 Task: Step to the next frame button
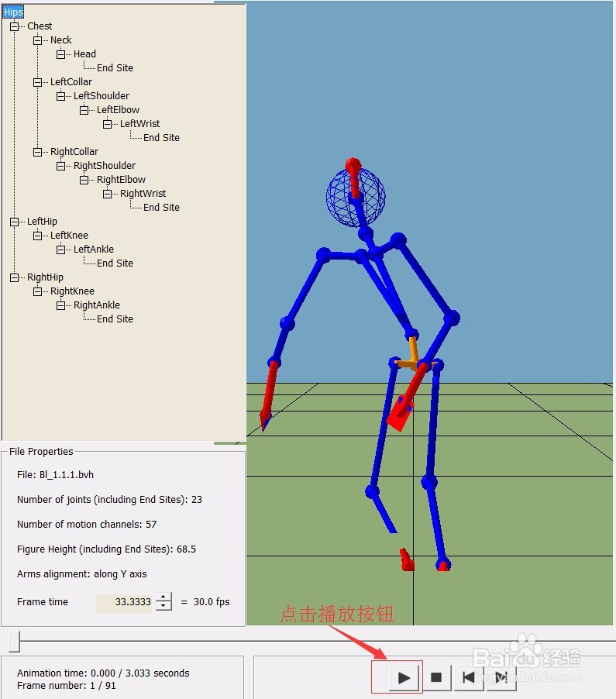coord(501,677)
